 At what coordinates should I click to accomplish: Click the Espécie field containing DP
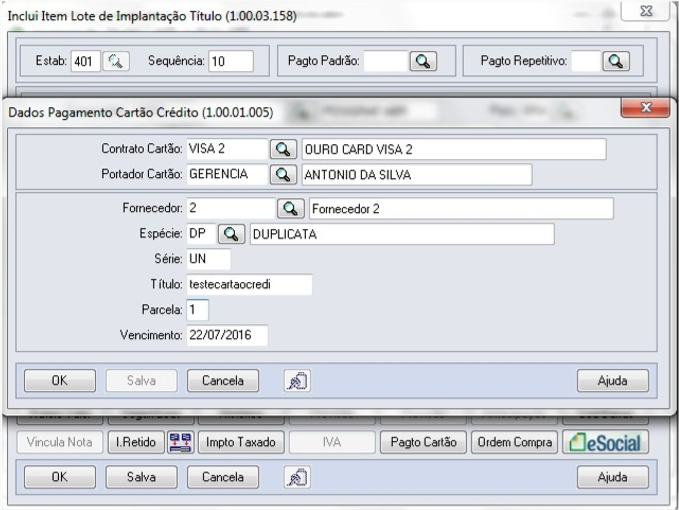click(201, 234)
